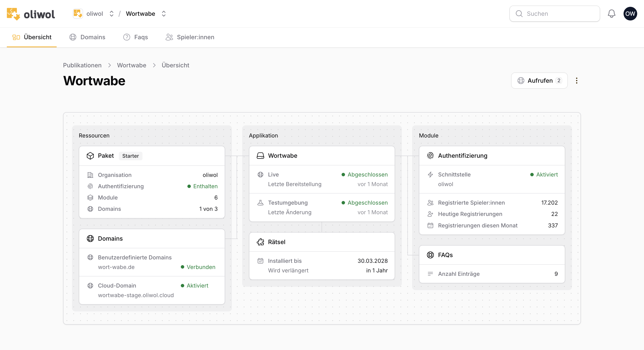Click the notification bell icon
The height and width of the screenshot is (350, 644).
(x=611, y=13)
